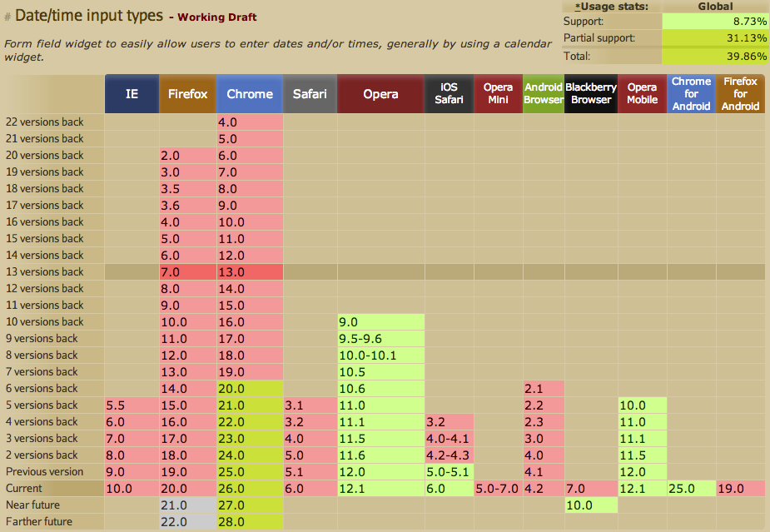Click the Opera Mini column header

coord(499,94)
